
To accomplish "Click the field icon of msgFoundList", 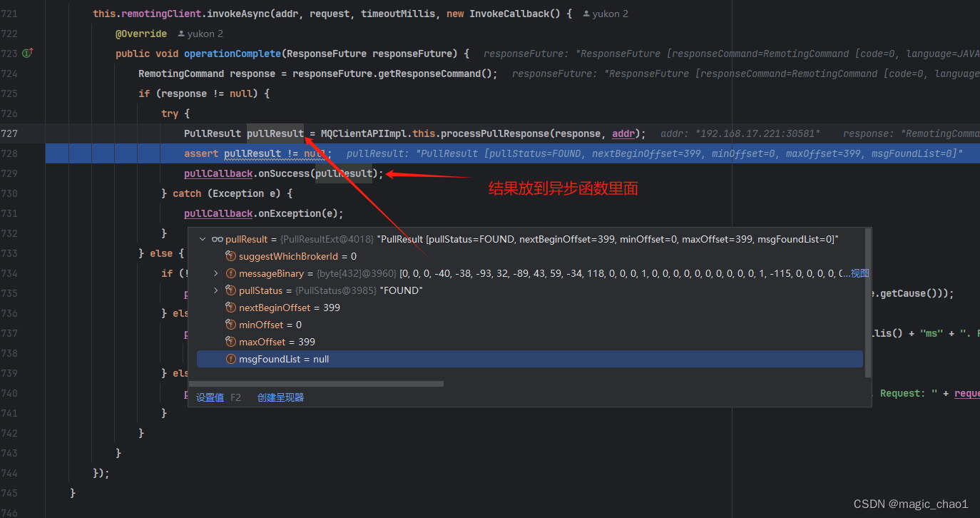I will pyautogui.click(x=230, y=359).
